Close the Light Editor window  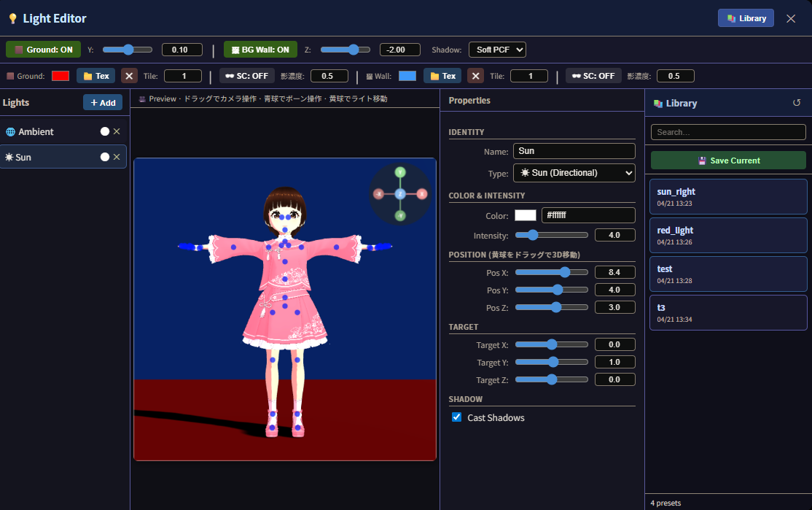[791, 19]
